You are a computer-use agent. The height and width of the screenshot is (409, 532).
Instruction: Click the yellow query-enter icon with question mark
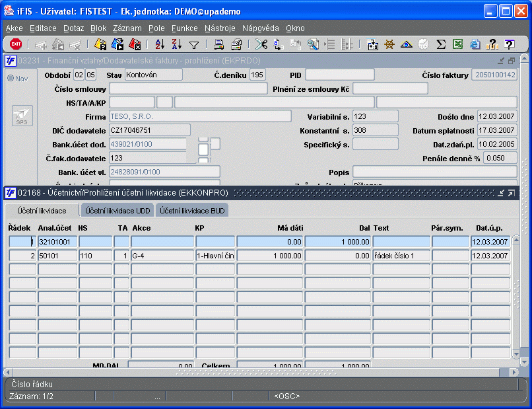click(100, 44)
